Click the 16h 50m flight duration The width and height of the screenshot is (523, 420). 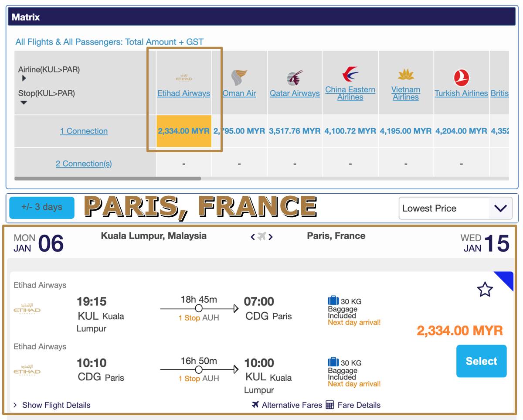(199, 361)
